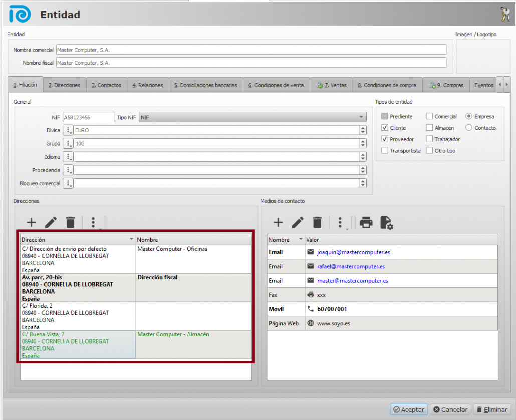The height and width of the screenshot is (420, 516).
Task: Click the printer icon in Medios de contacto
Action: click(x=366, y=222)
